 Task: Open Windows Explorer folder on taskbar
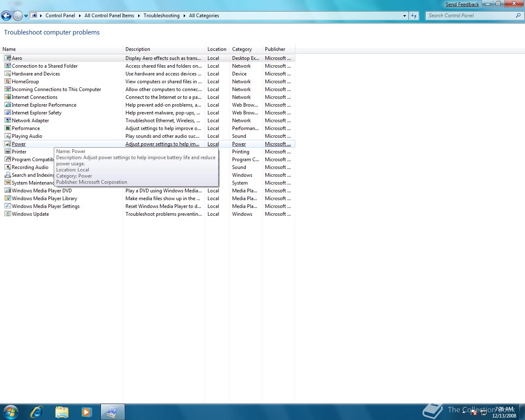62,412
